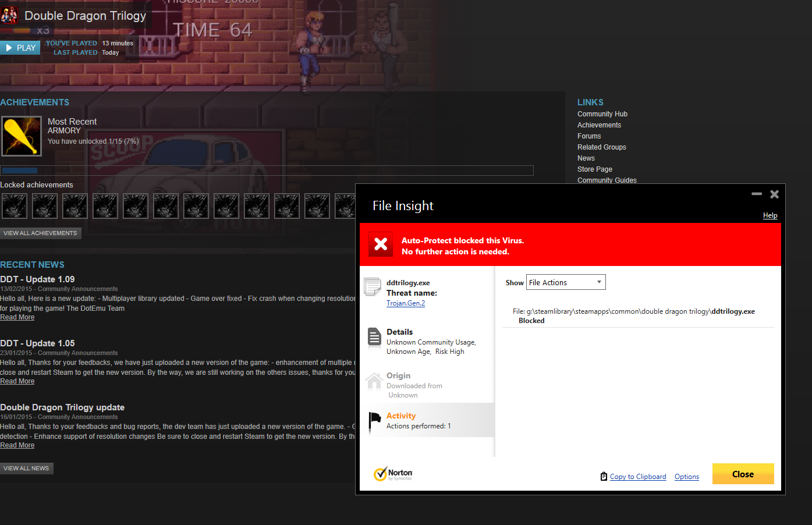Image resolution: width=812 pixels, height=525 pixels.
Task: Select the third locked achievement icon
Action: tap(75, 206)
